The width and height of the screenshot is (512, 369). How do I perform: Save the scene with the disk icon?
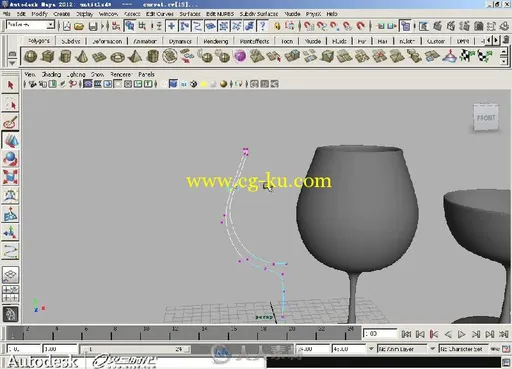coord(93,26)
